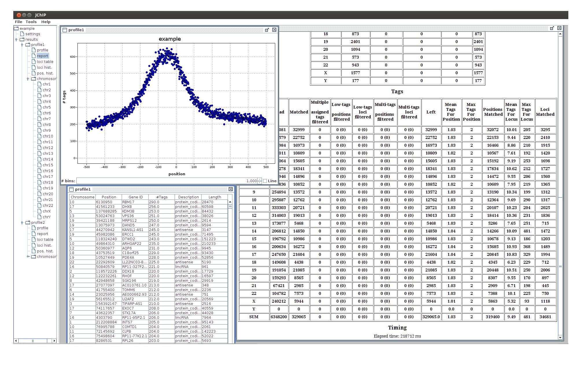
Task: Open the chrX chromosome document
Action: point(47,211)
